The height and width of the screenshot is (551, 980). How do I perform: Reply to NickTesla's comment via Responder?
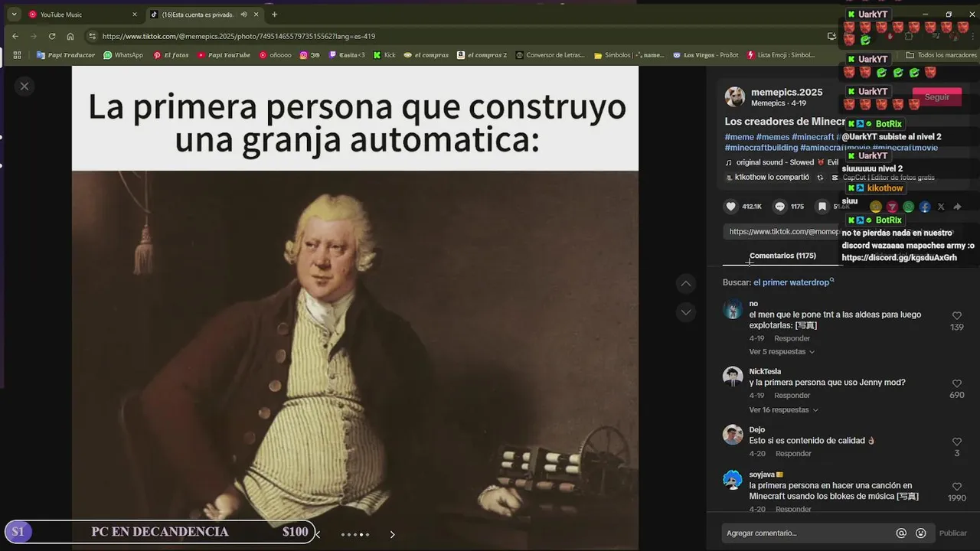pyautogui.click(x=792, y=396)
